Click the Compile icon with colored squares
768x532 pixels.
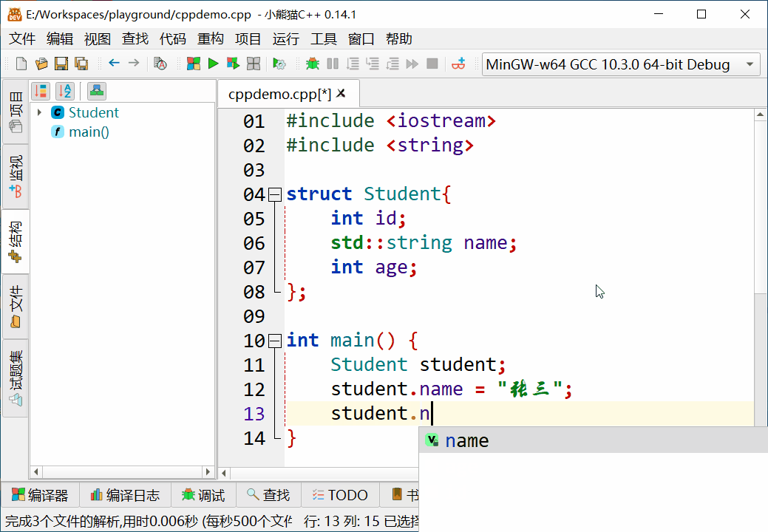[x=194, y=64]
